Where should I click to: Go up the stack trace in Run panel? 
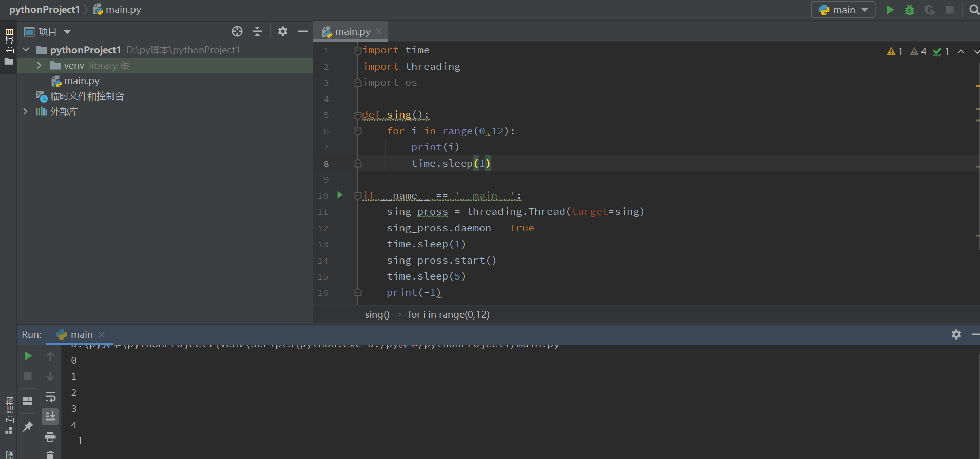[50, 356]
